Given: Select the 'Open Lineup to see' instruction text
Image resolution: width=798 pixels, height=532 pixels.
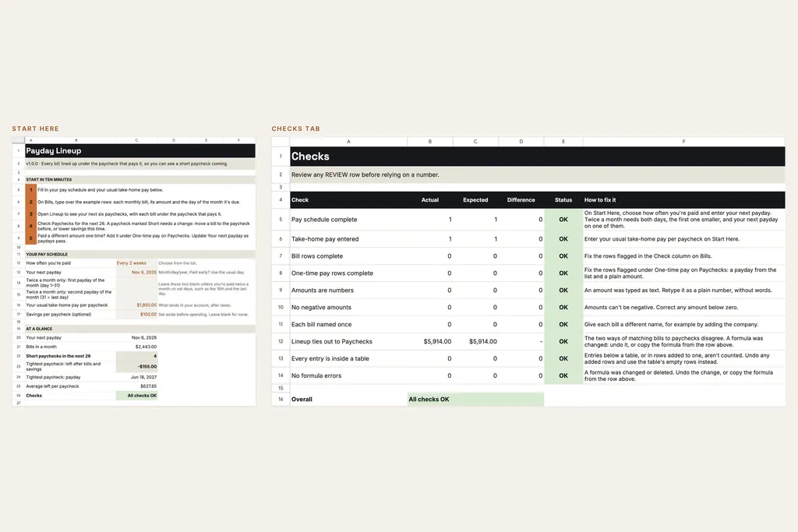Looking at the screenshot, I should 129,214.
